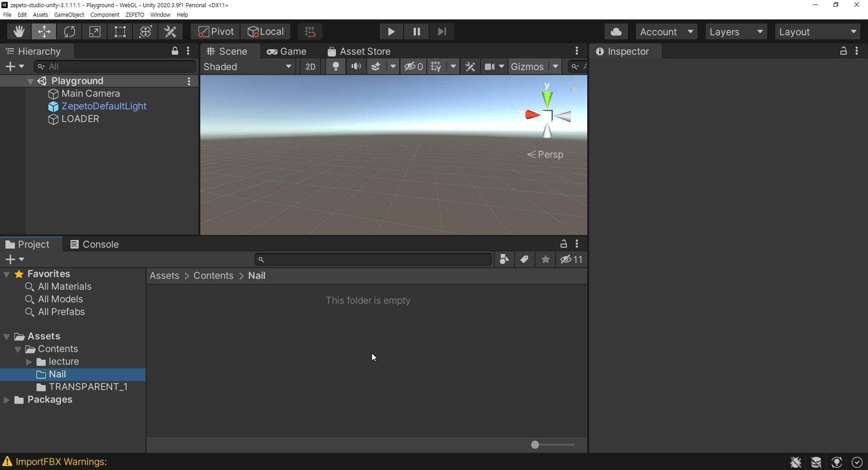Image resolution: width=868 pixels, height=470 pixels.
Task: Click the Persp projection label
Action: tap(545, 155)
